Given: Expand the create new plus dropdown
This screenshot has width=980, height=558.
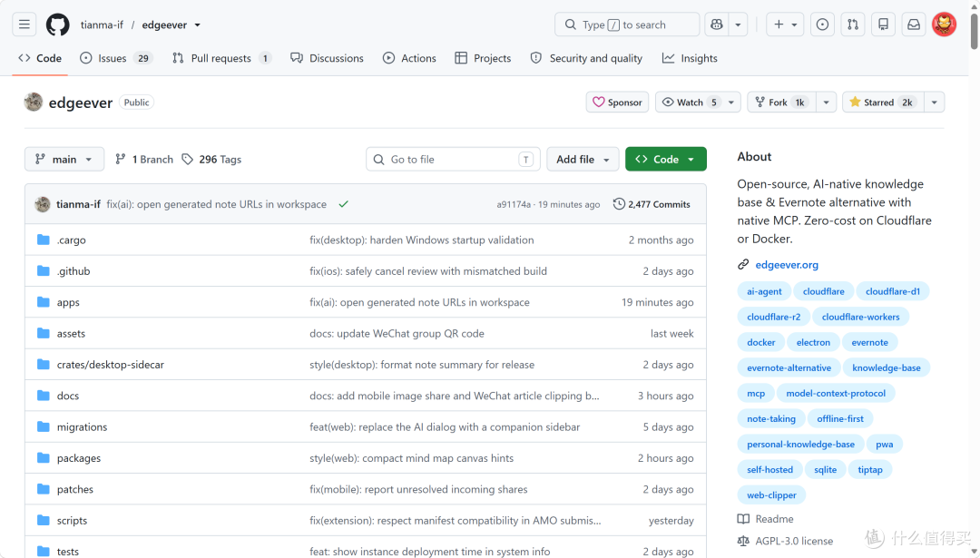Looking at the screenshot, I should [785, 24].
